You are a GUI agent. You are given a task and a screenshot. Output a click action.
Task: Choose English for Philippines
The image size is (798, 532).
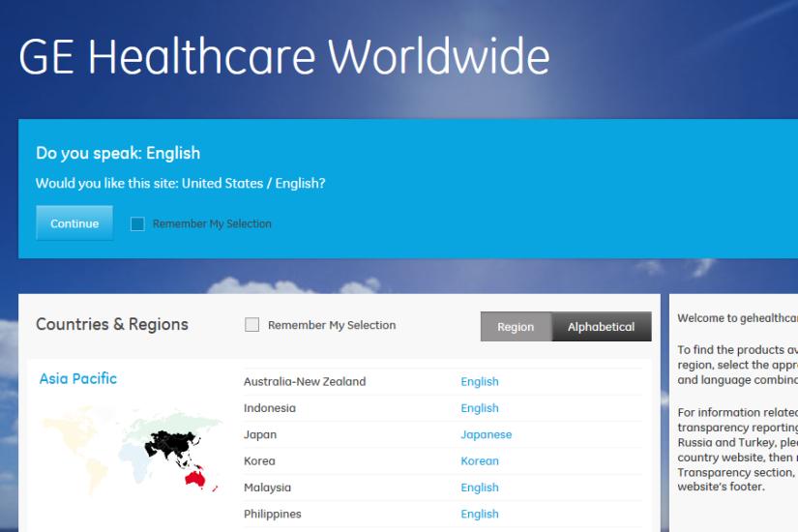480,515
